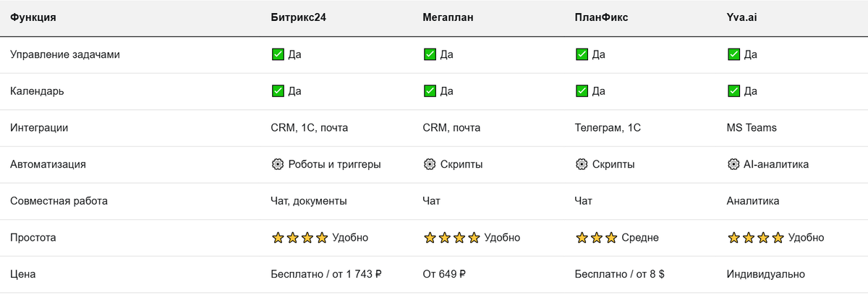868x295 pixels.
Task: Click ПланФикс's green checkmark in the Календарь row
Action: [x=582, y=91]
